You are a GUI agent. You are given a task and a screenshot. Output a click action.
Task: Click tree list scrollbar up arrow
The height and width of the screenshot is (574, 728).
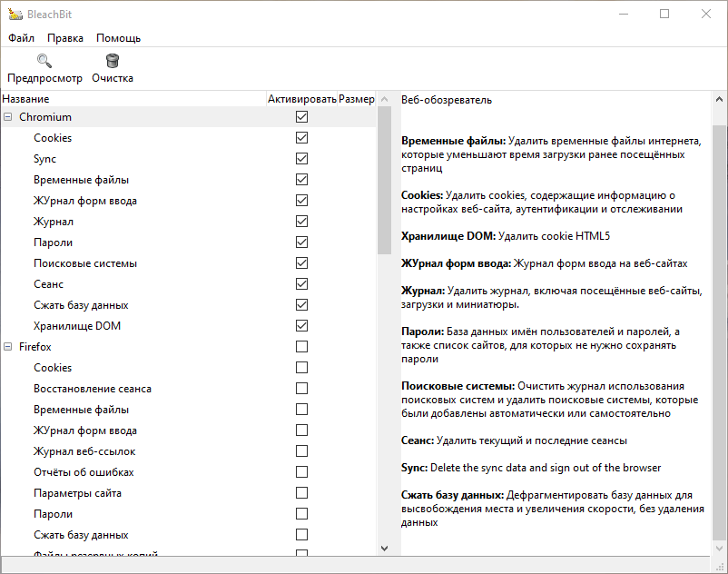[385, 99]
